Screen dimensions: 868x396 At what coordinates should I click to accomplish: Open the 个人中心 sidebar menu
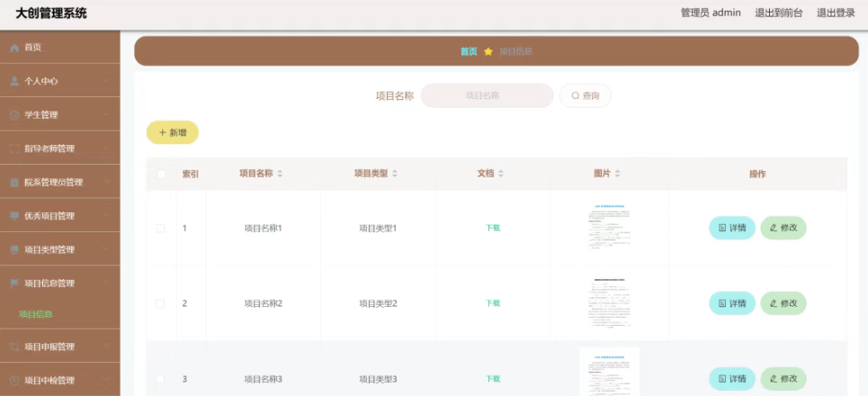tap(59, 81)
